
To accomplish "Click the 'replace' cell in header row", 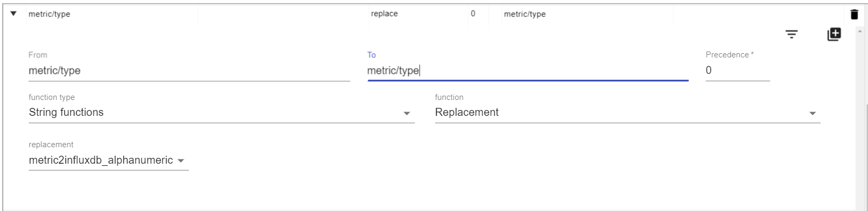I will coord(385,14).
